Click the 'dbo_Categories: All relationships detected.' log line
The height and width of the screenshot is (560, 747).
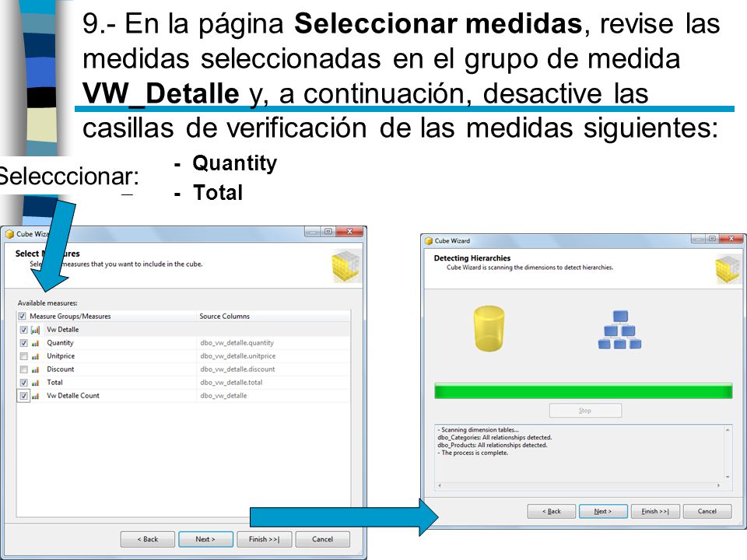tap(495, 438)
